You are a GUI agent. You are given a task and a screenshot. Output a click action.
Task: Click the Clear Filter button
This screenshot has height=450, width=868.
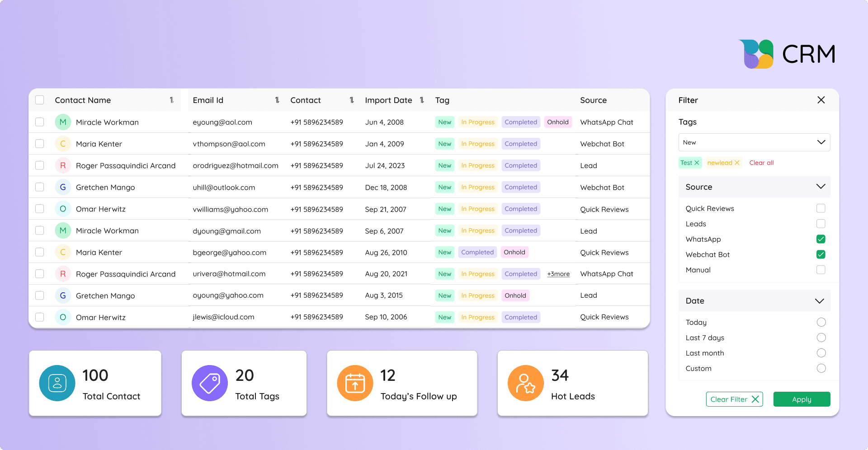coord(734,399)
